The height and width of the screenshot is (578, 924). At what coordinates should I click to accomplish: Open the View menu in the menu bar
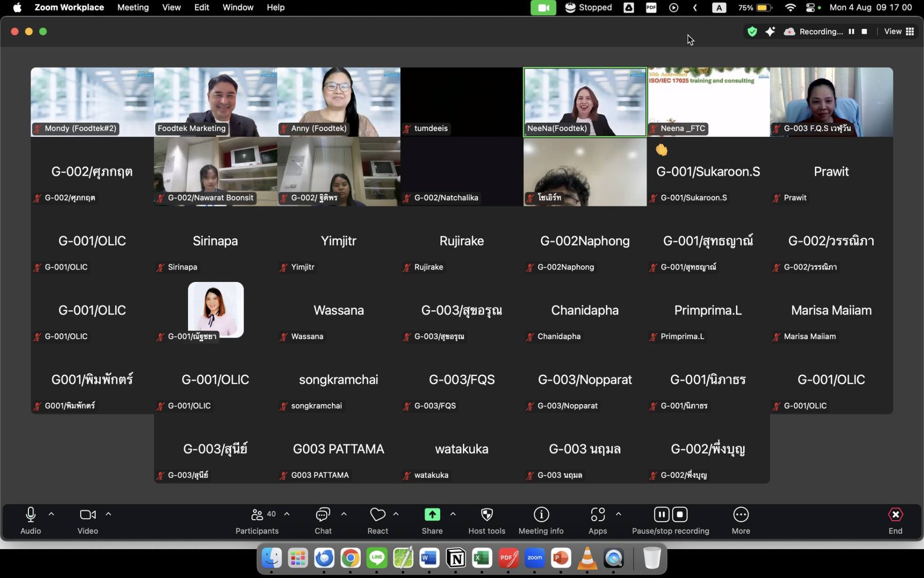[x=171, y=7]
